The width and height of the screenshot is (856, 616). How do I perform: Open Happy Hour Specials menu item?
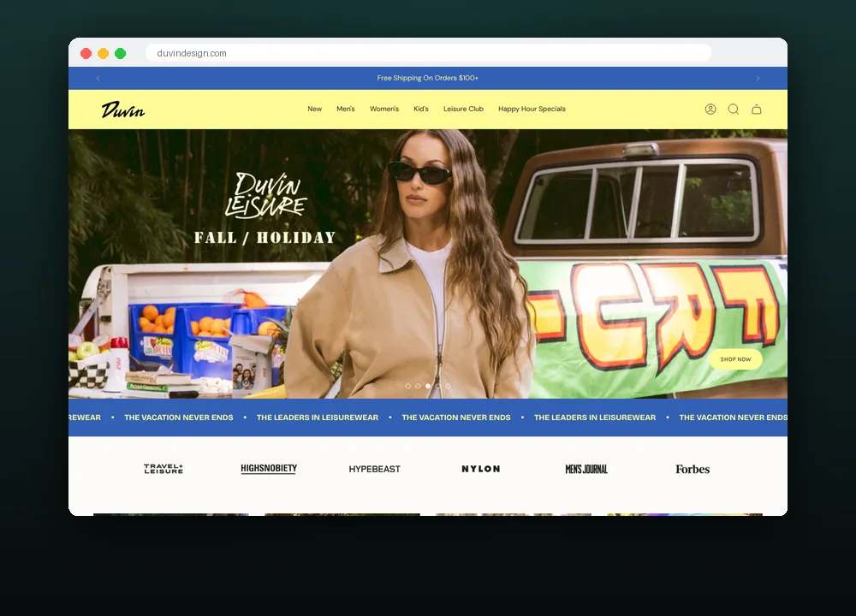pyautogui.click(x=532, y=109)
